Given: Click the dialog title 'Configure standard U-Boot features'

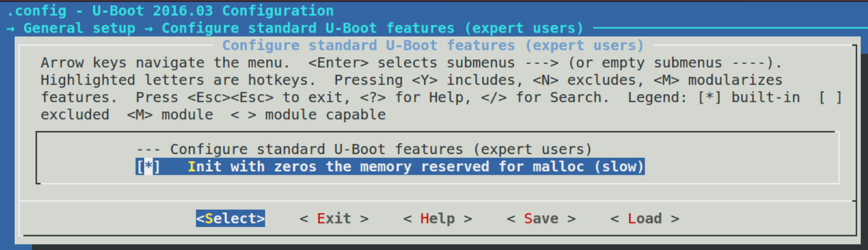Looking at the screenshot, I should tap(433, 46).
